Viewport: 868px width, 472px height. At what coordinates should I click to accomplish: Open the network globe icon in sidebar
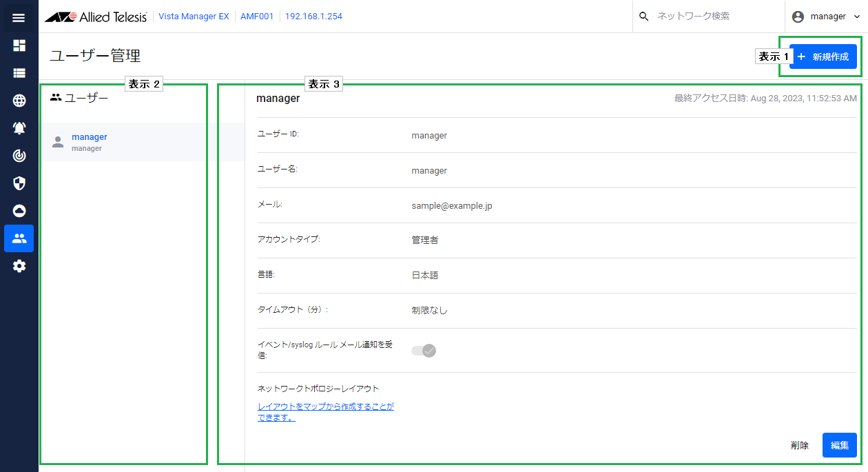pos(19,101)
